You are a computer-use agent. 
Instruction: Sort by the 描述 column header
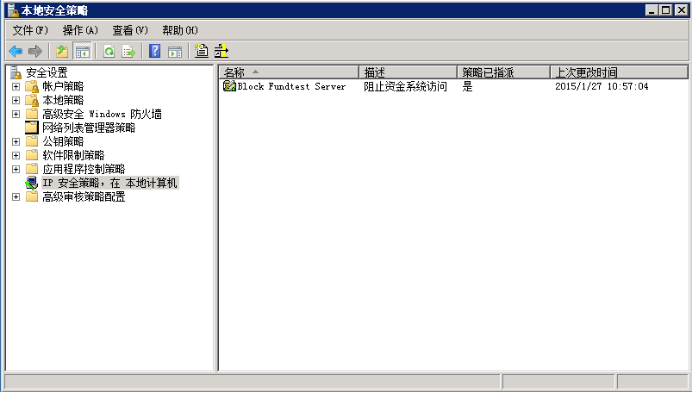(x=408, y=72)
